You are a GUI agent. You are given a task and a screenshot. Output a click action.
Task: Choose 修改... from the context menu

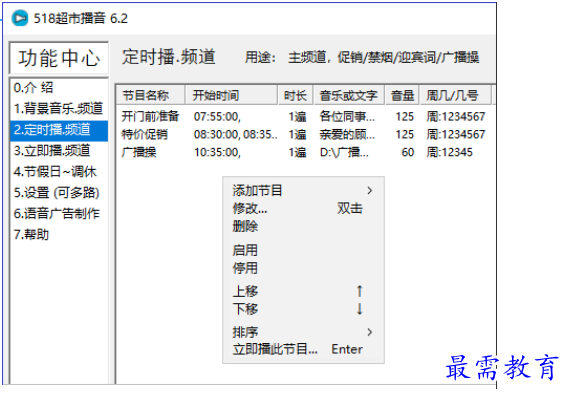[303, 208]
